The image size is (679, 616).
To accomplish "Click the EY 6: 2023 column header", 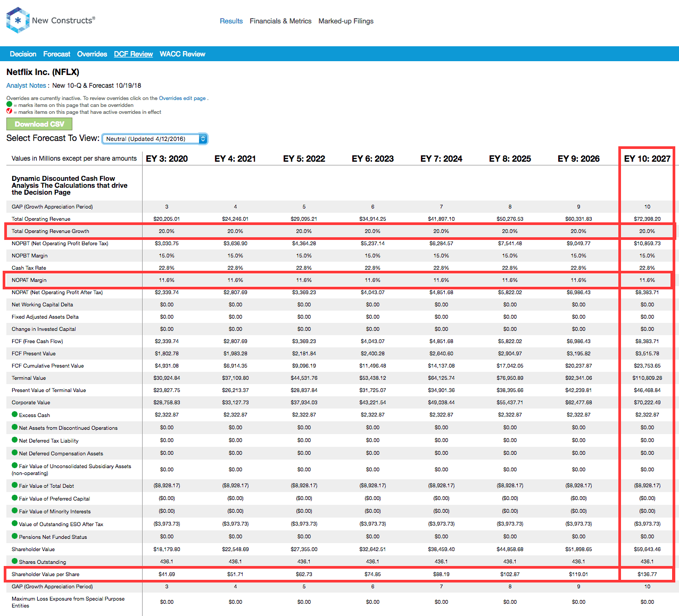I will click(x=372, y=159).
